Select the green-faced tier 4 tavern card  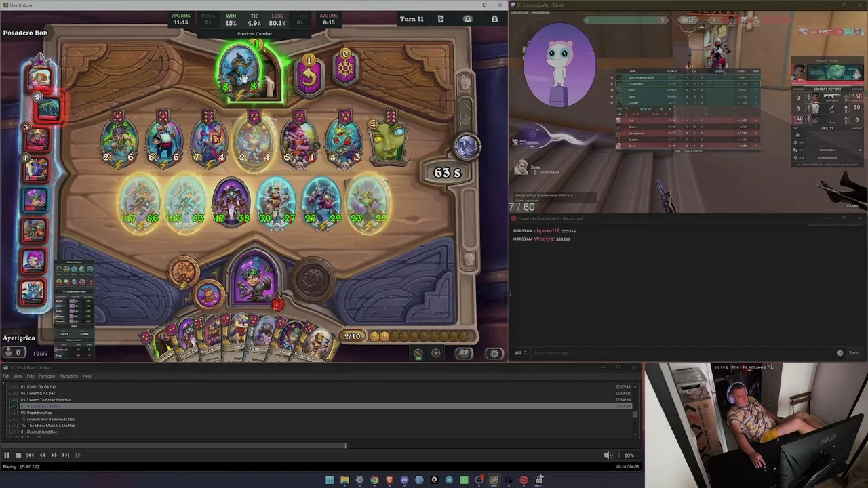click(390, 141)
